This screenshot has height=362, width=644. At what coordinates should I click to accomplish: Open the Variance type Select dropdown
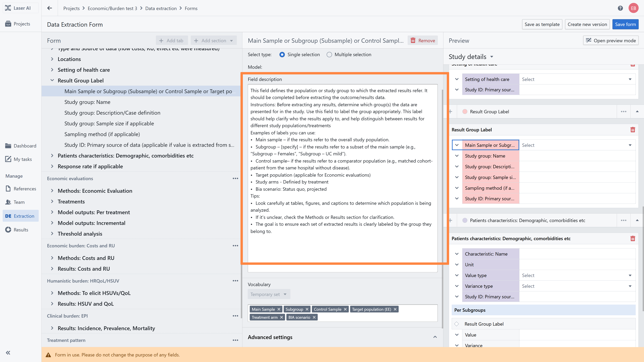point(577,286)
